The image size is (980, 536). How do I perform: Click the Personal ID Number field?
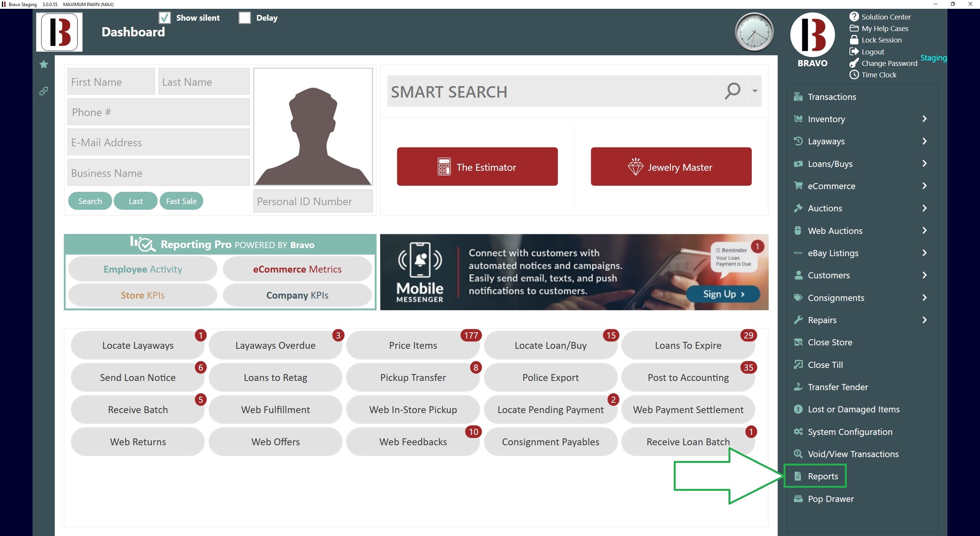point(313,201)
